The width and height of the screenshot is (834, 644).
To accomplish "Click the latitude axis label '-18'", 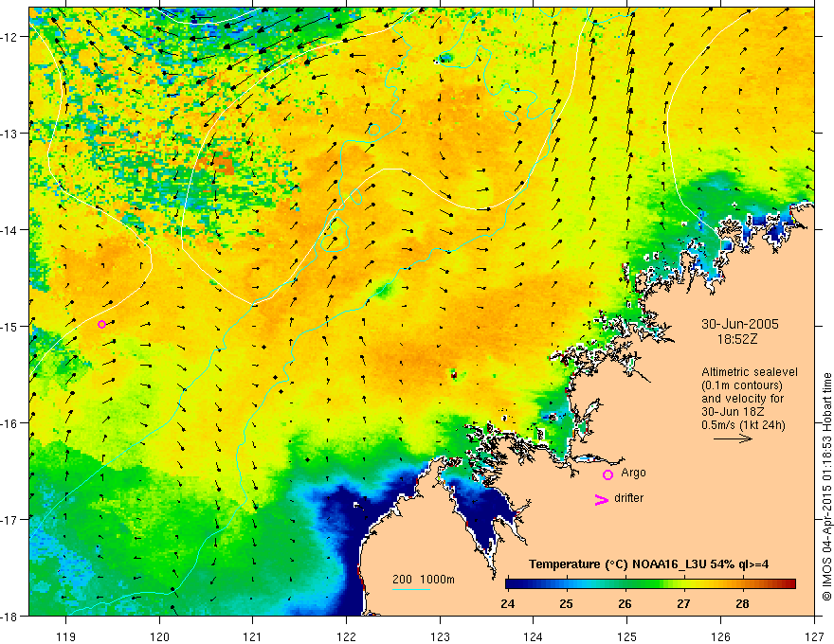I will tap(10, 616).
